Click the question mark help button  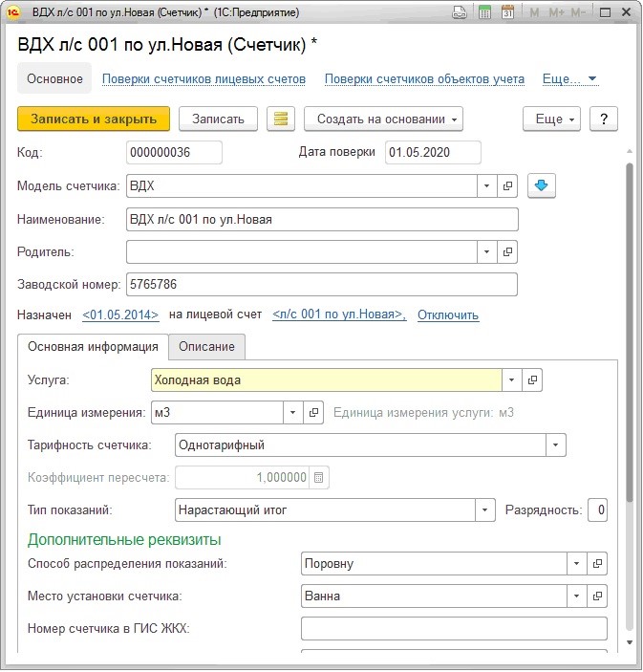(x=603, y=119)
